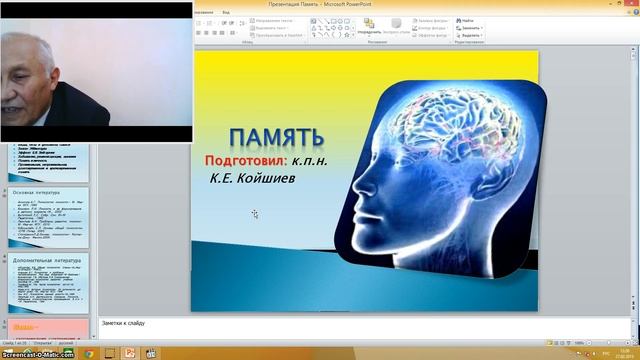640x360 pixels.
Task: Start slideshow from status bar icon
Action: (x=569, y=343)
